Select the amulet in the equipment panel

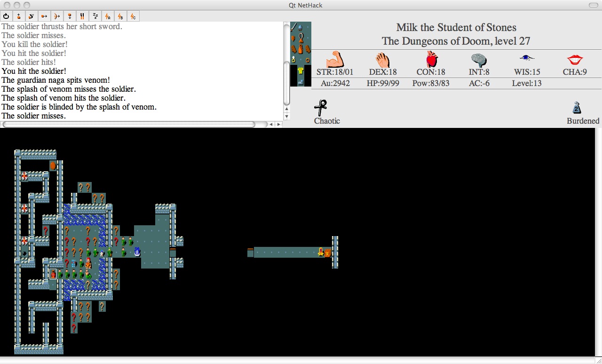point(301,37)
